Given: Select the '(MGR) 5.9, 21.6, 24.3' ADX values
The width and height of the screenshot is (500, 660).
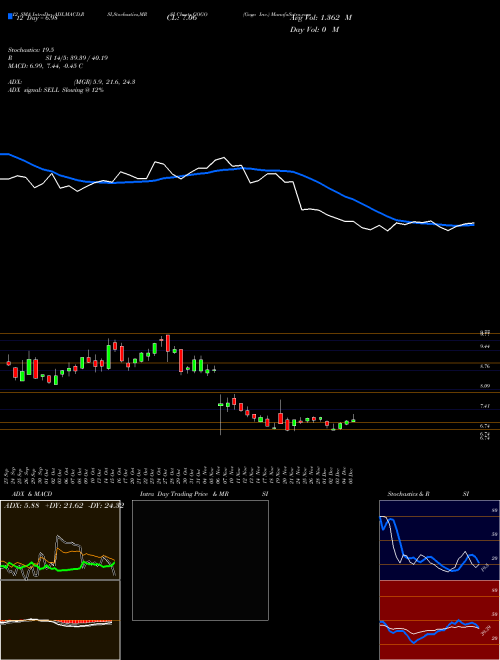Looking at the screenshot, I should [x=104, y=82].
